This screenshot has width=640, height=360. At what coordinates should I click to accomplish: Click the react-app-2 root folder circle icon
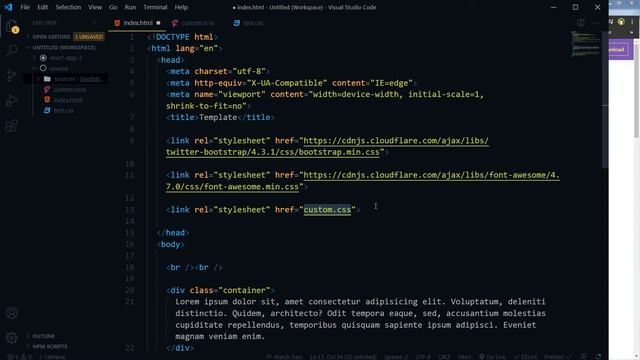(43, 58)
